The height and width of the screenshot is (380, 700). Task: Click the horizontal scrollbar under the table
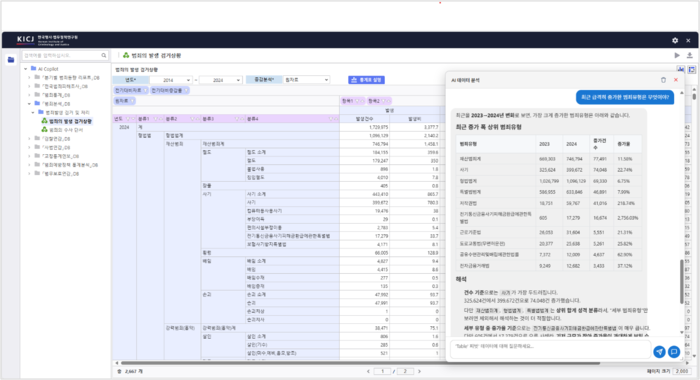tap(360, 363)
